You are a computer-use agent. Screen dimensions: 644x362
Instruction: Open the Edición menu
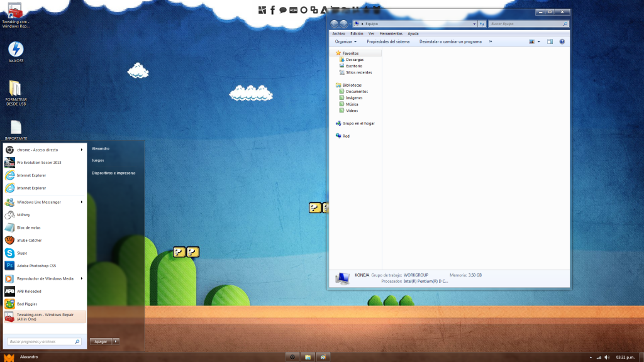pos(357,34)
